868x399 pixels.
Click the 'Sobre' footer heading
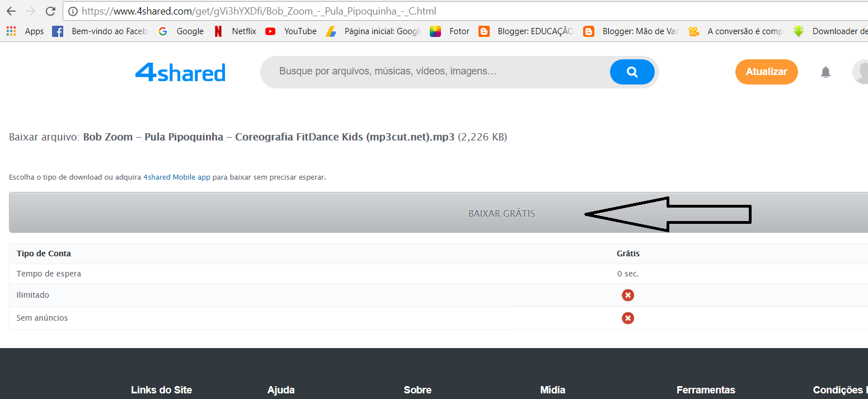click(417, 390)
